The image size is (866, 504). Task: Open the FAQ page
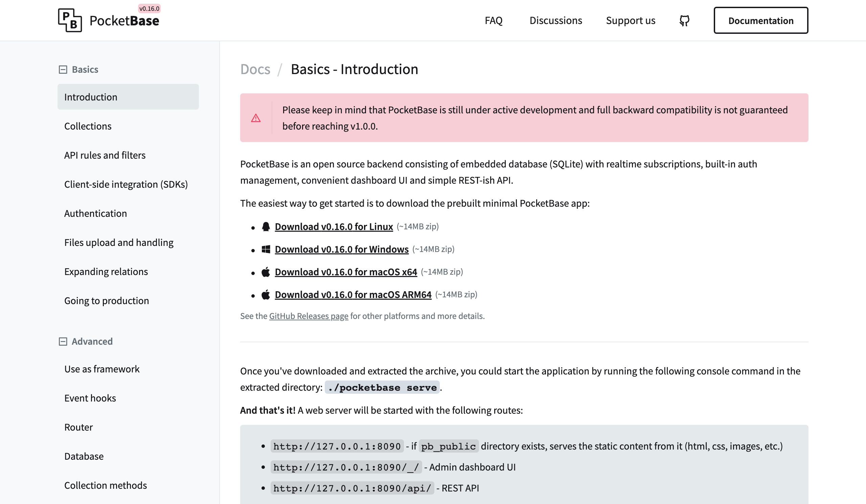pos(494,21)
